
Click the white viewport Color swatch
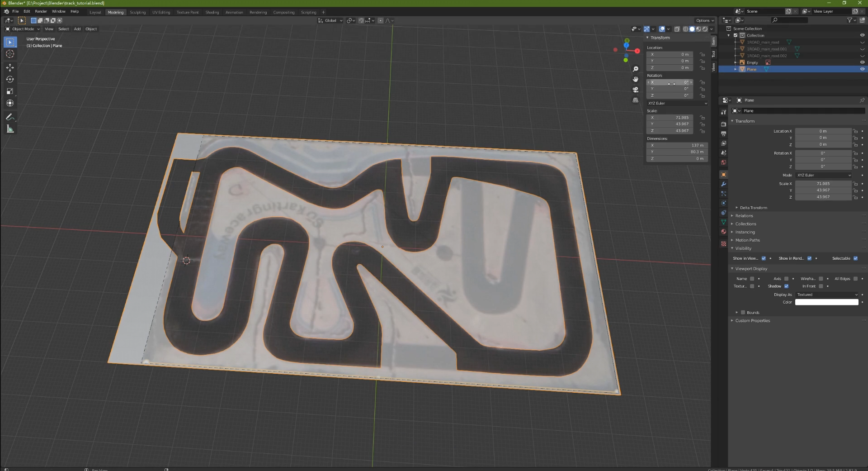827,302
